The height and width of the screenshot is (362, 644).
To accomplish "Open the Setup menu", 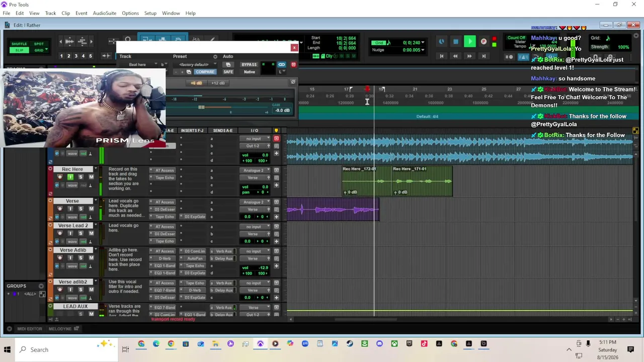I will [x=150, y=13].
